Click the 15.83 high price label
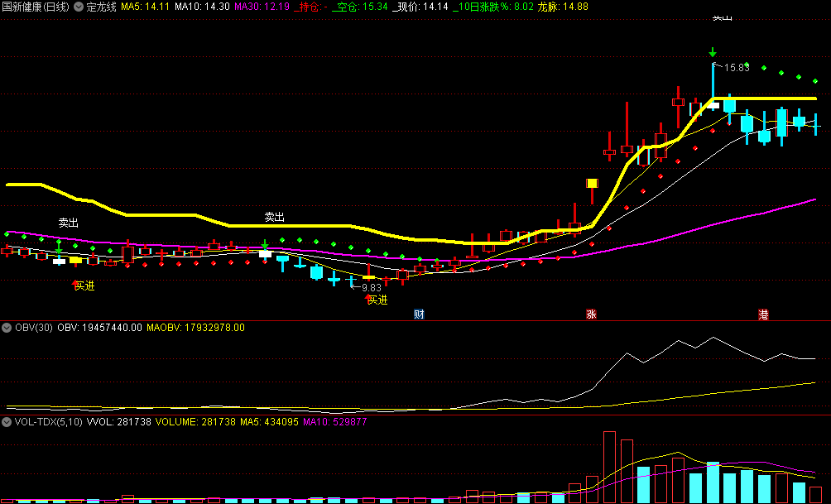The height and width of the screenshot is (504, 831). click(x=737, y=68)
